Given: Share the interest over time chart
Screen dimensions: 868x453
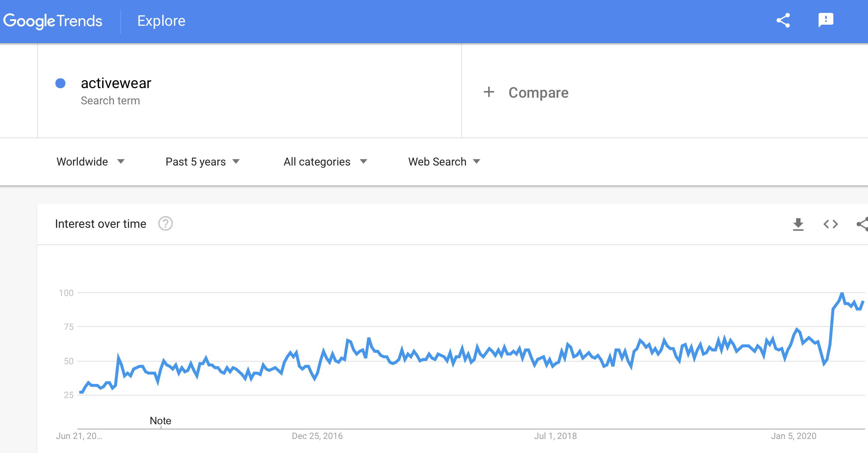Looking at the screenshot, I should tap(862, 224).
